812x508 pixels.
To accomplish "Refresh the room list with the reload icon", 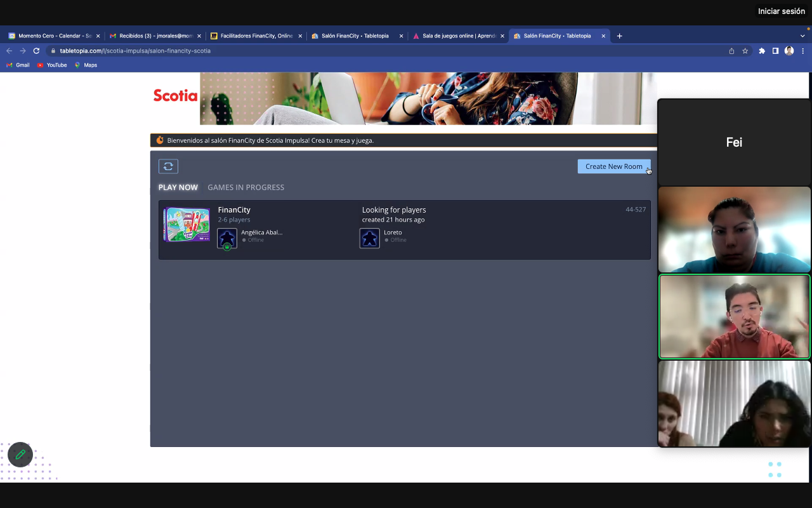I will (168, 166).
